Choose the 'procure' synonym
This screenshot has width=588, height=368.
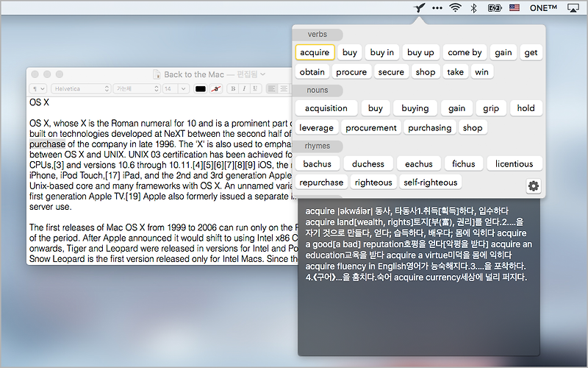(351, 71)
